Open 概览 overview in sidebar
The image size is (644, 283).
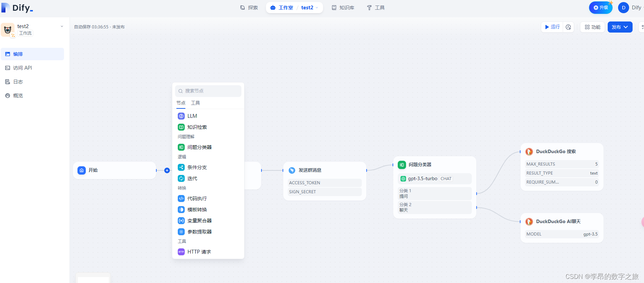pyautogui.click(x=32, y=96)
